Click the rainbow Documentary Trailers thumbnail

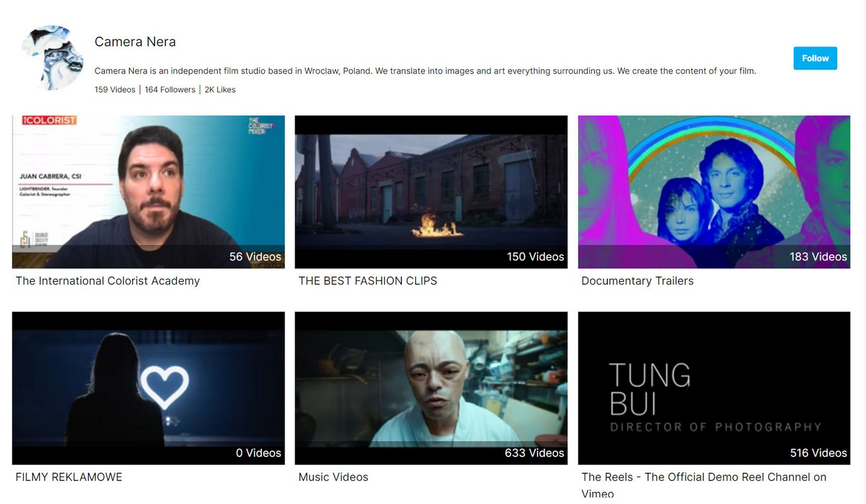tap(713, 191)
